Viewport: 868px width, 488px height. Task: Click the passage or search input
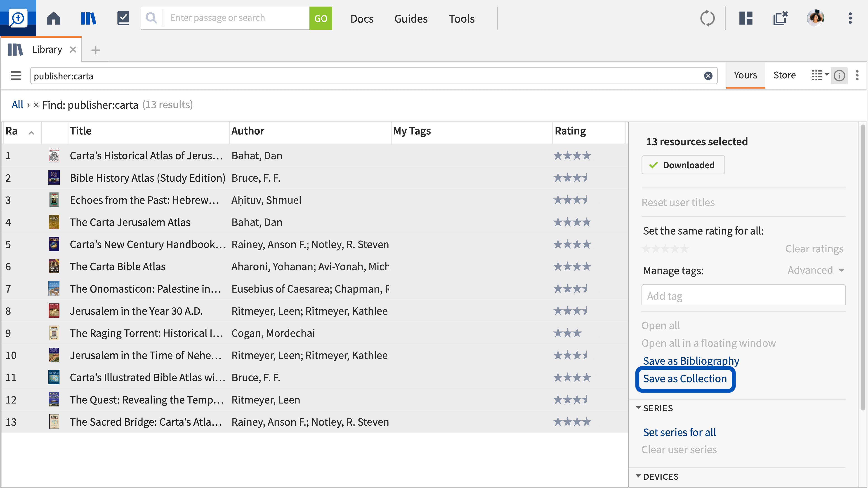tap(236, 18)
